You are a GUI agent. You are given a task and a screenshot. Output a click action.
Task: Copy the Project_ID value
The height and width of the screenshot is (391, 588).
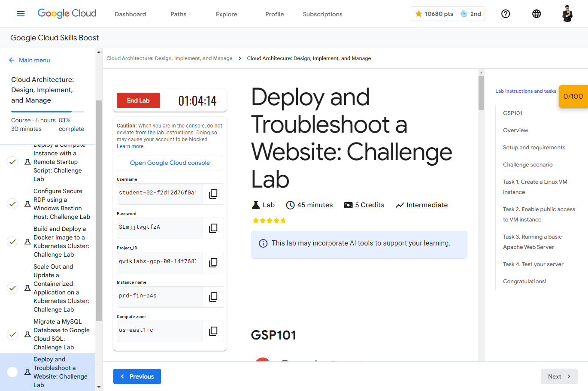click(213, 263)
